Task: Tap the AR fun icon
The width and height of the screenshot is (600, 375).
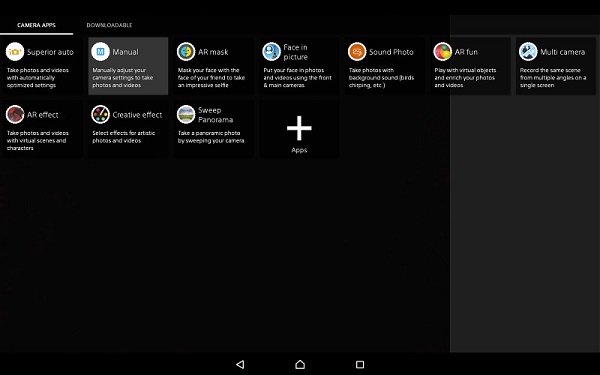Action: pyautogui.click(x=442, y=52)
